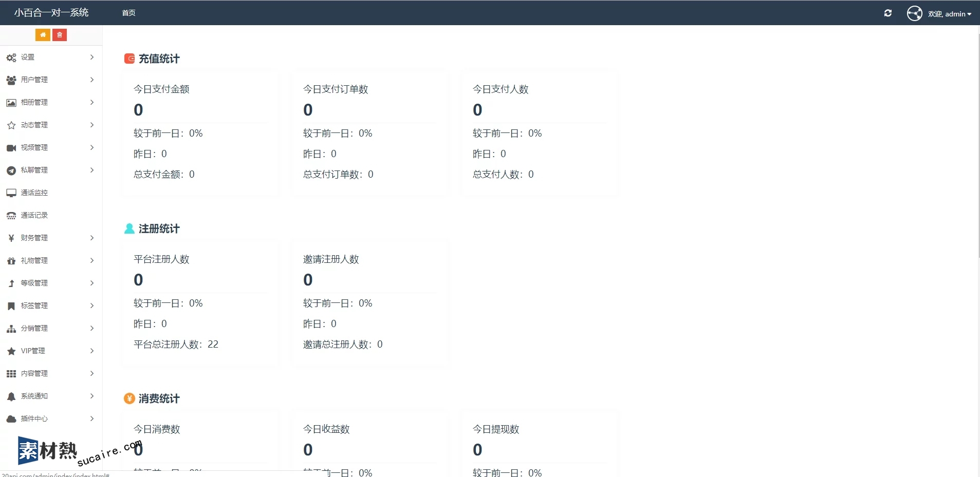Open VIP管理 in sidebar
This screenshot has height=477, width=980.
point(51,351)
